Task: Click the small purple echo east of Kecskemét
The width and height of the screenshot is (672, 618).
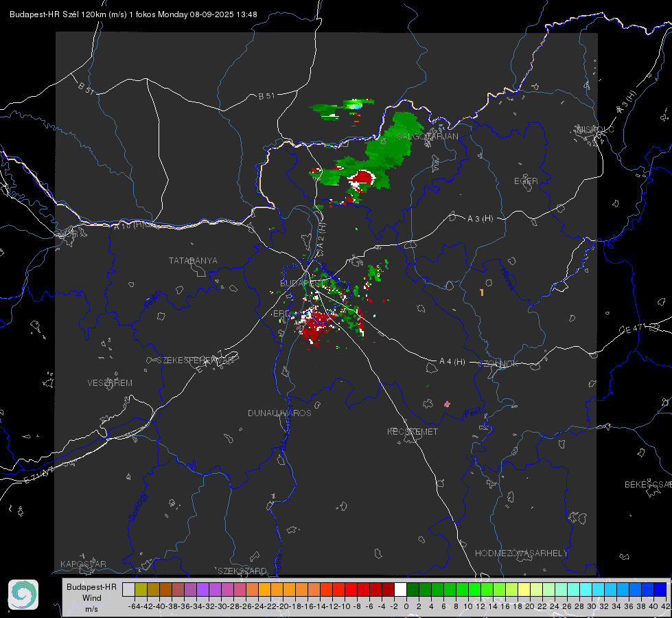Action: [447, 404]
